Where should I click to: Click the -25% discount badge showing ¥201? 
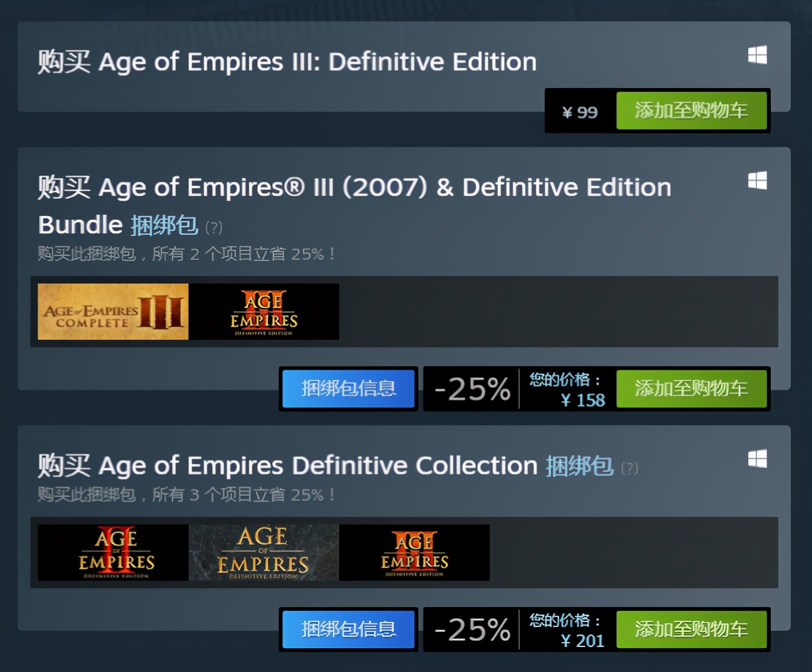(x=472, y=630)
